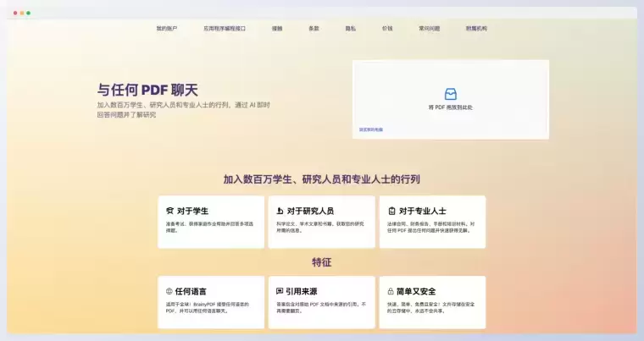Click the citation icon beside 引用来源
Viewport: 644px width, 341px height.
tap(280, 291)
